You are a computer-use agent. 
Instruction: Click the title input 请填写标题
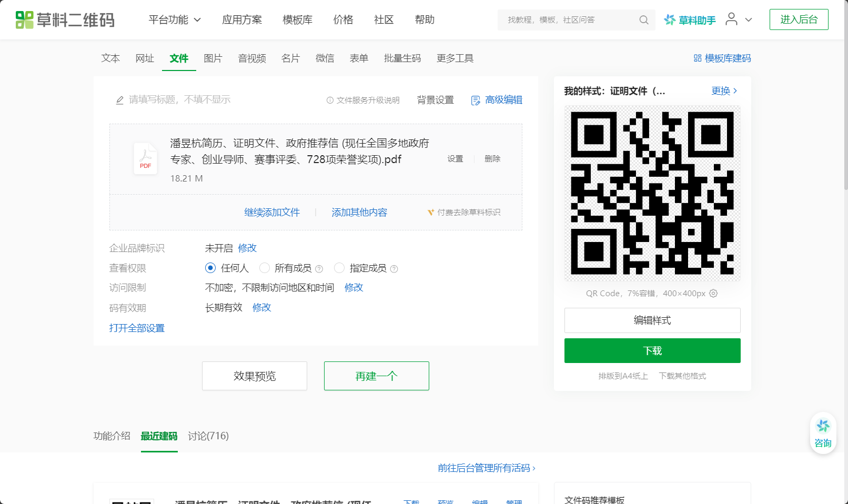(x=180, y=100)
